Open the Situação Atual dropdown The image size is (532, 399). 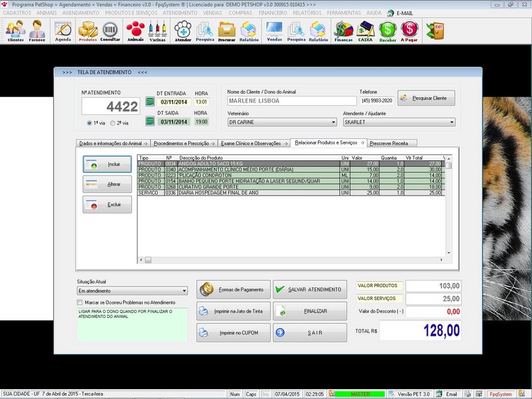click(184, 291)
